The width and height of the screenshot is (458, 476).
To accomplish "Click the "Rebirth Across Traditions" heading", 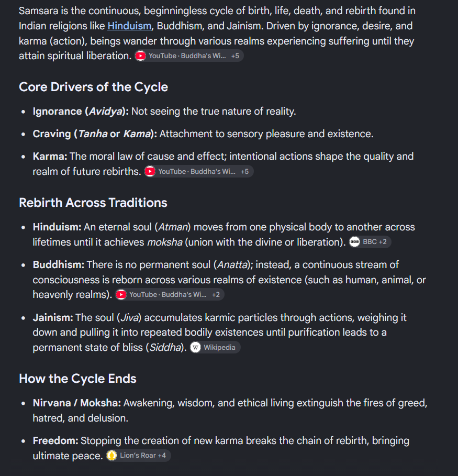I will coord(93,203).
